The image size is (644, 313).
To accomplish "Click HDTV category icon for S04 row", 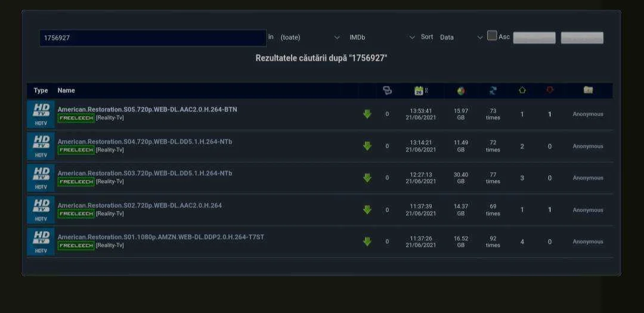I will point(41,146).
